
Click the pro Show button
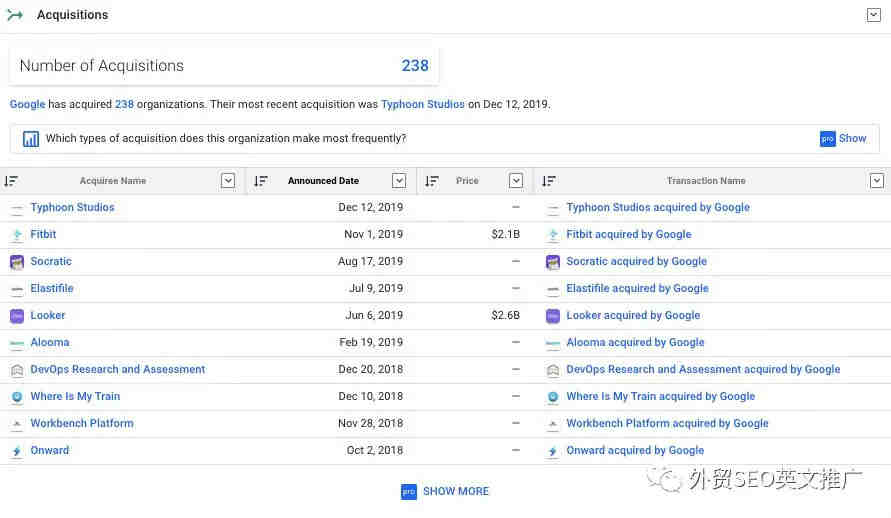[843, 139]
